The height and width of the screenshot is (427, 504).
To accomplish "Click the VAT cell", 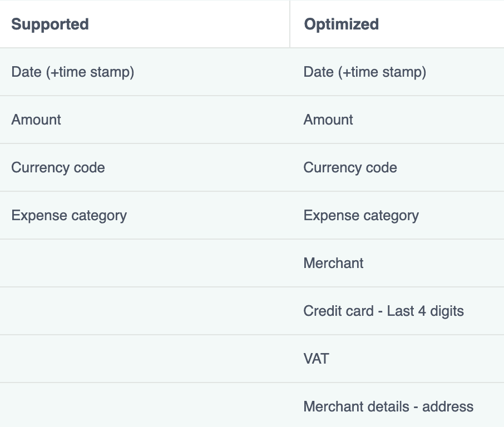I will coord(316,359).
